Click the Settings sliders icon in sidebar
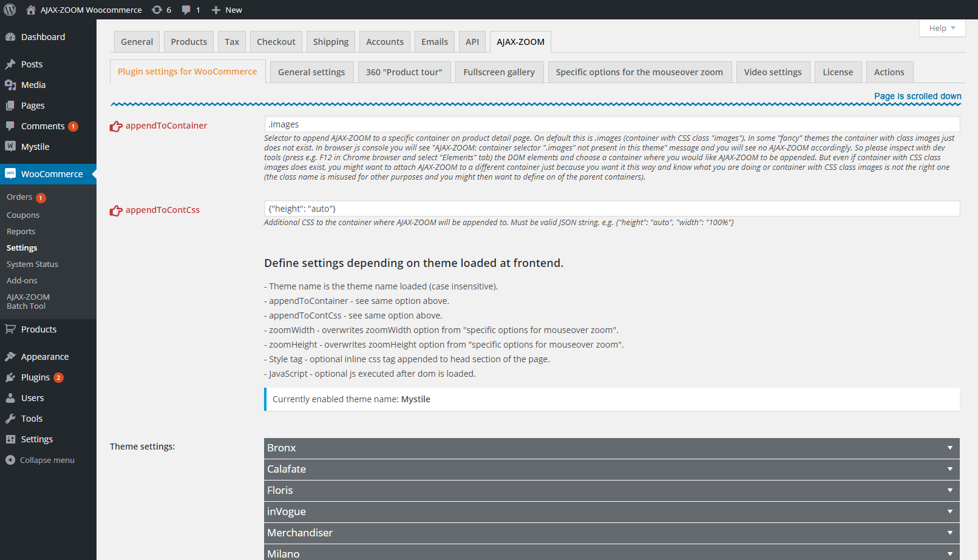Image resolution: width=978 pixels, height=560 pixels. pos(10,439)
